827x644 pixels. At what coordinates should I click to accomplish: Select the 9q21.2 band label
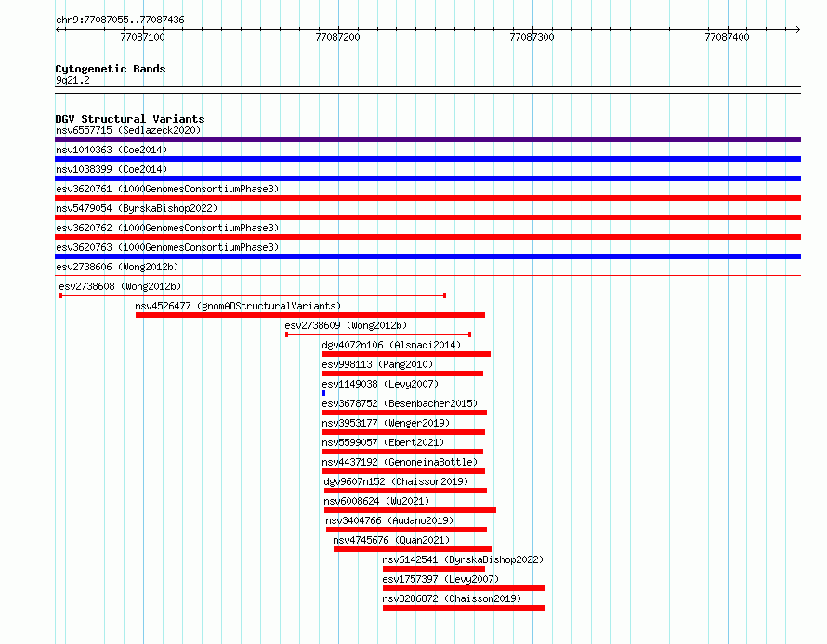point(72,80)
